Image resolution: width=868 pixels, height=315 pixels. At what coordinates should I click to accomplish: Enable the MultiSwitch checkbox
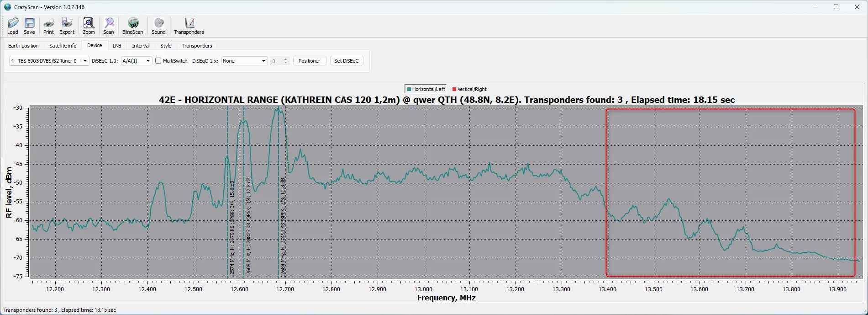click(x=158, y=61)
